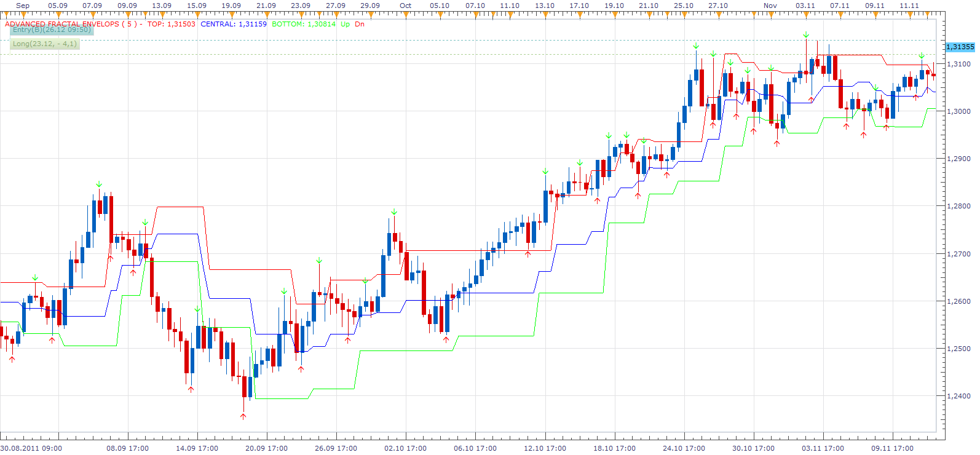Click the 1,3100 price axis label
Viewport: 980px width, 455px height.
(x=959, y=64)
